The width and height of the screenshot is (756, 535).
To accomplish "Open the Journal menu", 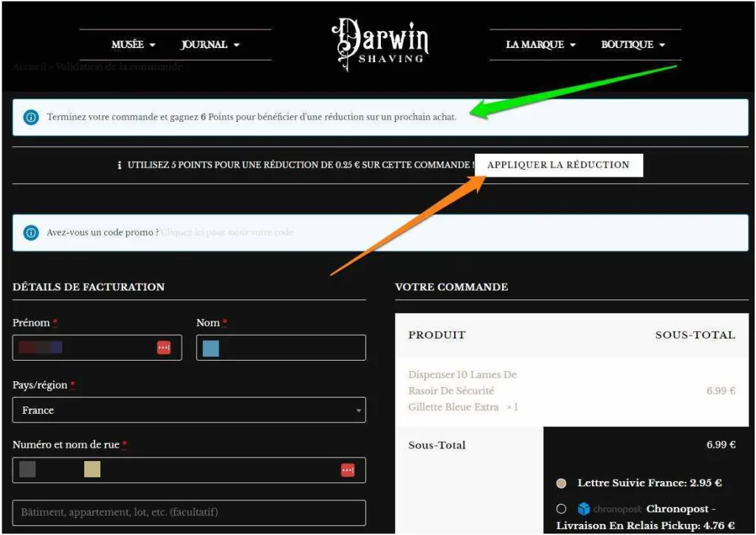I will click(210, 44).
